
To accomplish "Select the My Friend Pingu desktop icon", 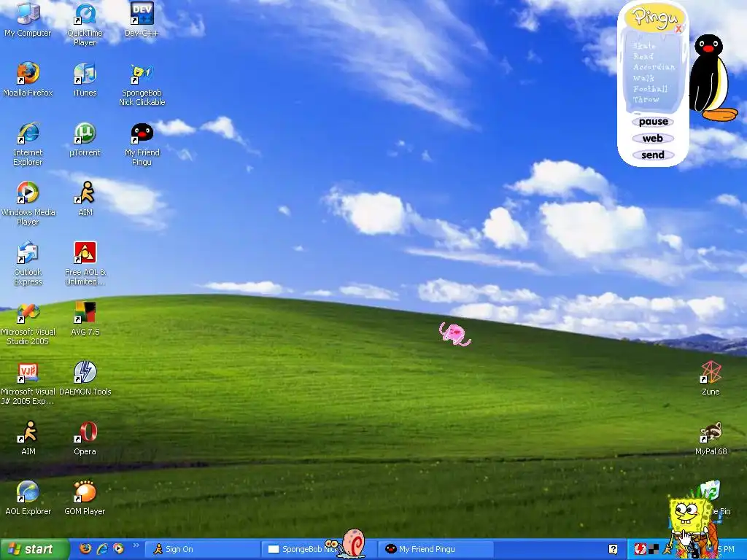I will pos(142,144).
